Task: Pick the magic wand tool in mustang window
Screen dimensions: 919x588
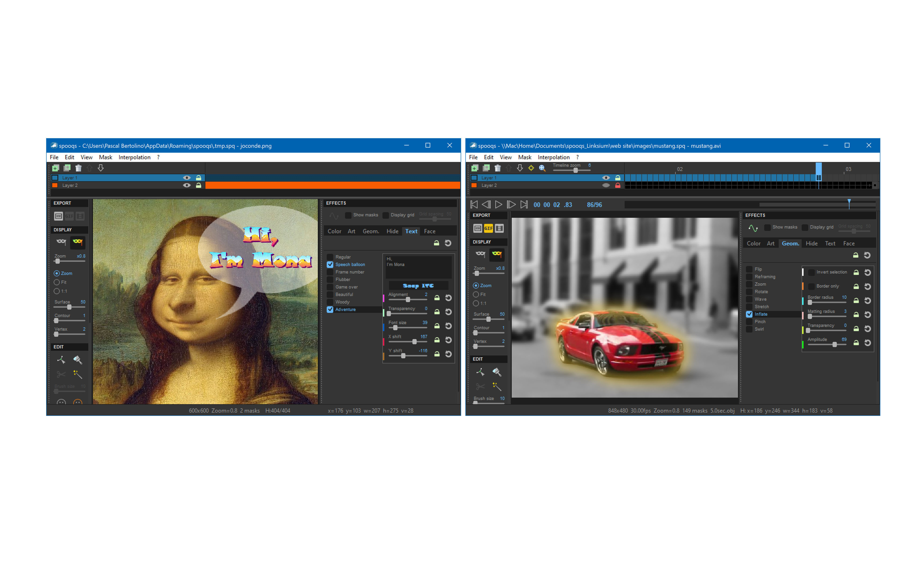Action: [497, 386]
